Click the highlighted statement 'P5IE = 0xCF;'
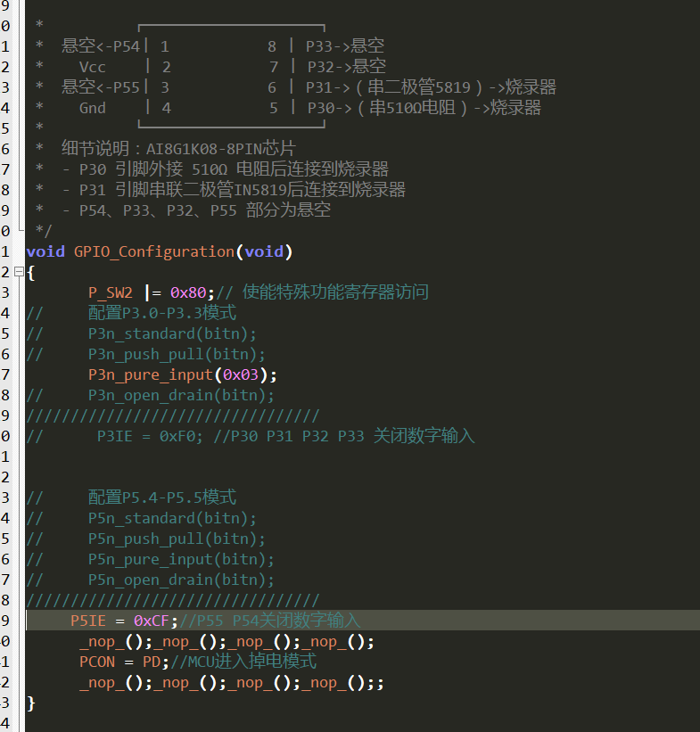Viewport: 700px width, 732px height. (124, 621)
